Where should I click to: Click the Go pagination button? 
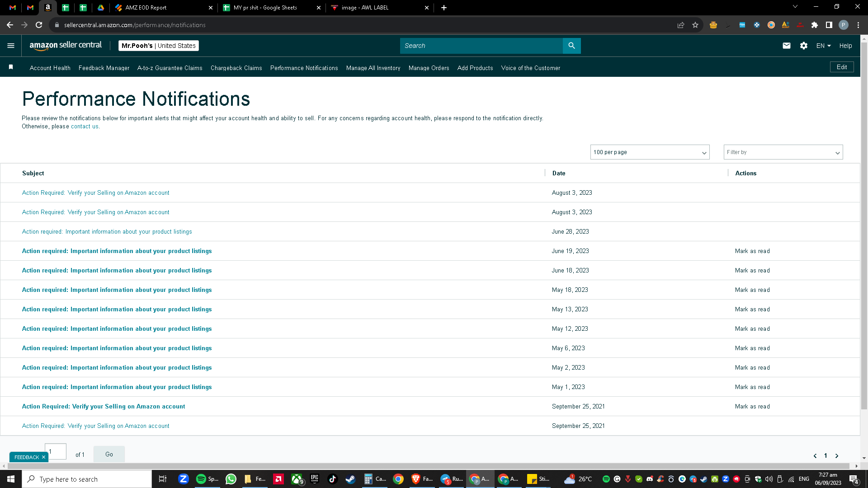click(109, 454)
